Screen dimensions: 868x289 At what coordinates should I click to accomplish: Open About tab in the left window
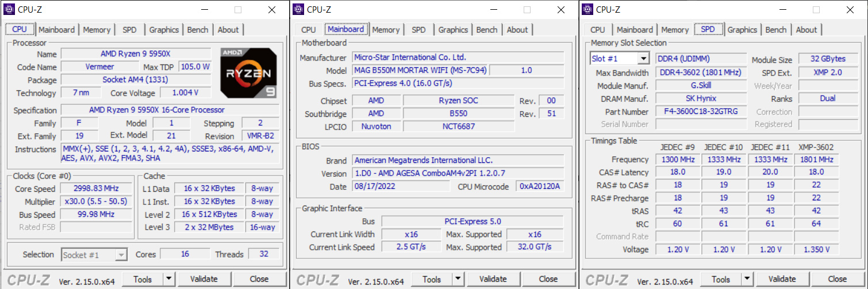click(228, 30)
